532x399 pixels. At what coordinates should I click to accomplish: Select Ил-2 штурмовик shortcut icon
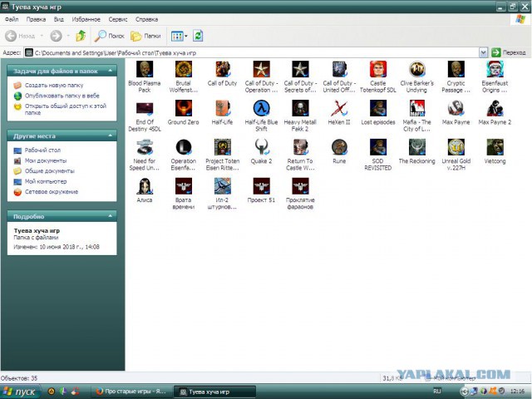pos(223,186)
